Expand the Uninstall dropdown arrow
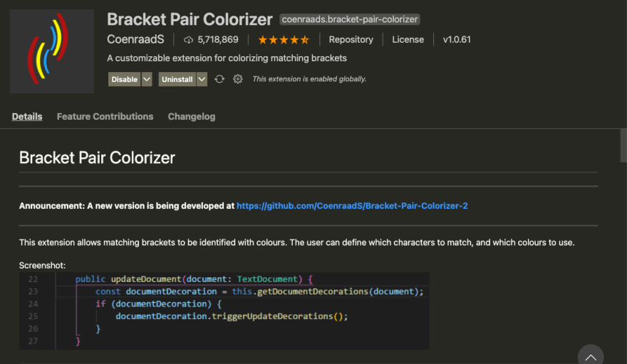 tap(202, 79)
